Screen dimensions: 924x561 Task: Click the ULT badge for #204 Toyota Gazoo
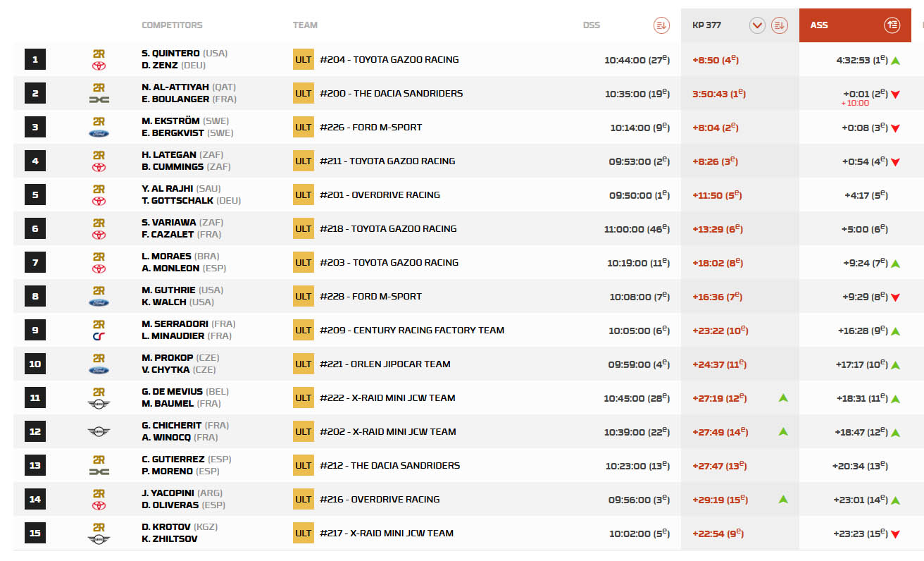pos(304,60)
